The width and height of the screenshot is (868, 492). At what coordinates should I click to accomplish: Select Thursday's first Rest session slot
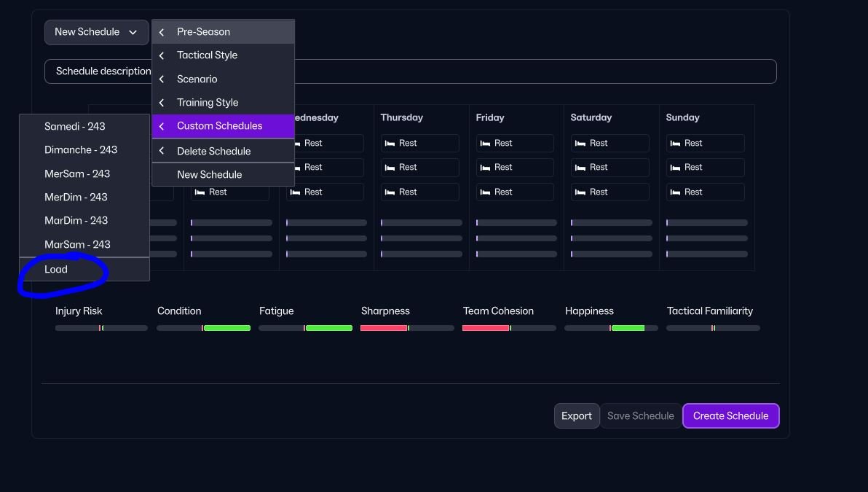click(420, 143)
